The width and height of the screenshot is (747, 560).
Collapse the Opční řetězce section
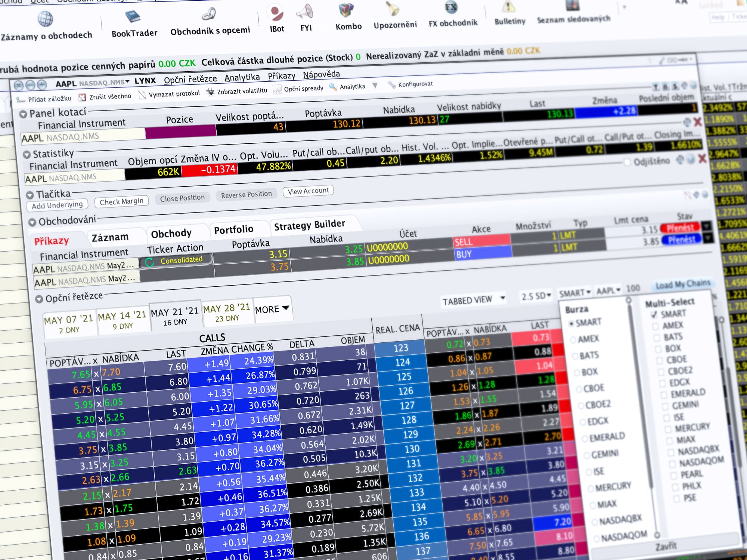point(39,299)
